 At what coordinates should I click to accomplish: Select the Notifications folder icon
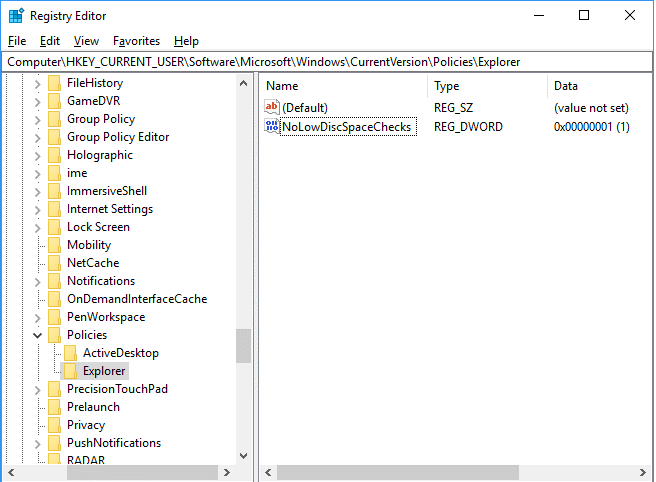click(x=54, y=281)
